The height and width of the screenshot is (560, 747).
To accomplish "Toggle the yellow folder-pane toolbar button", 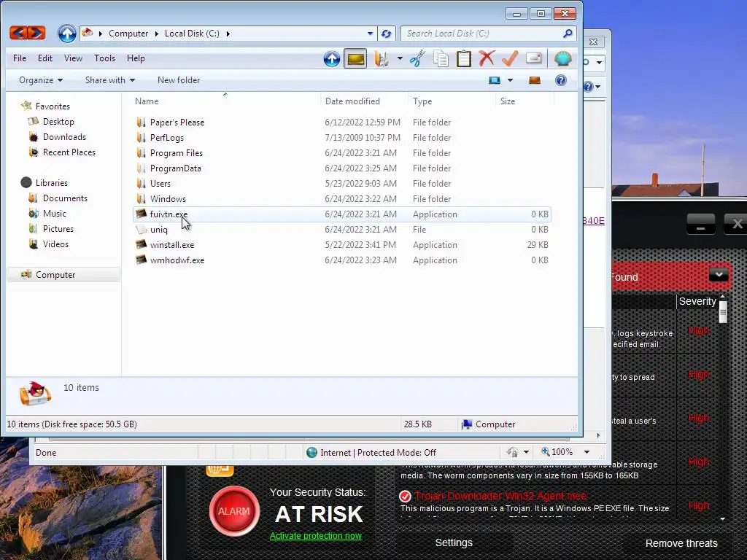I will (x=355, y=58).
